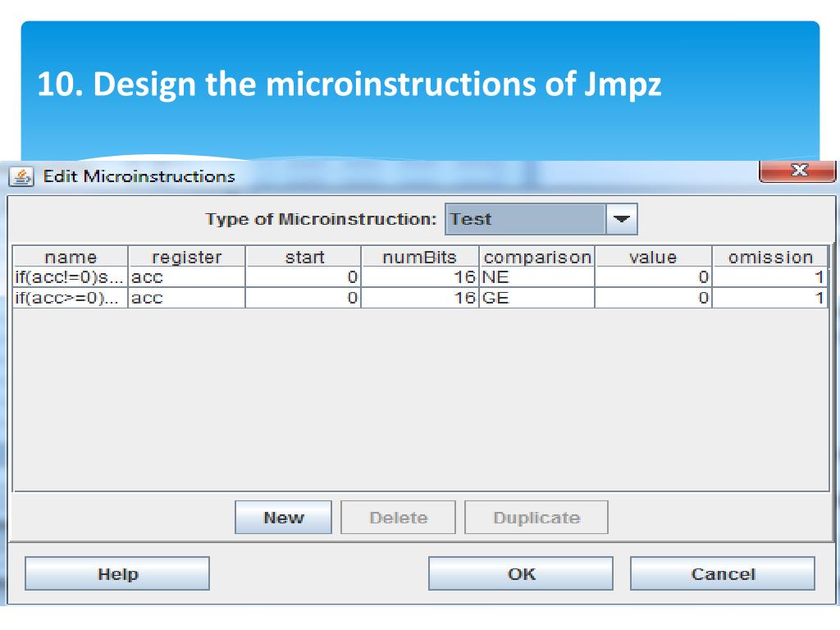Select the omission 1 cell in GE row
Image resolution: width=840 pixels, height=630 pixels.
pos(770,298)
